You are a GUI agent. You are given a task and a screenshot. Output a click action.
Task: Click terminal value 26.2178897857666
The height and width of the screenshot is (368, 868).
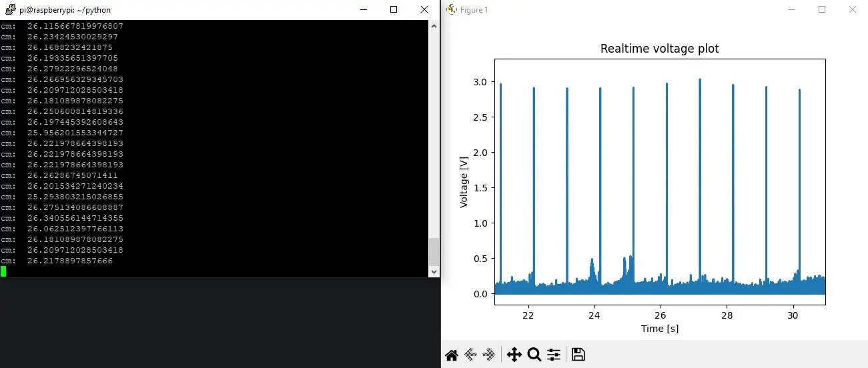pyautogui.click(x=70, y=261)
